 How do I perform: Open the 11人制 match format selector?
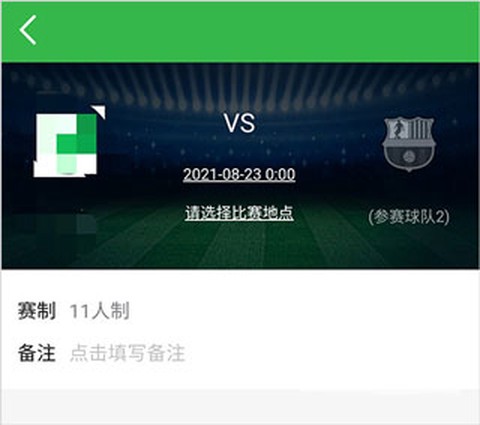click(99, 311)
